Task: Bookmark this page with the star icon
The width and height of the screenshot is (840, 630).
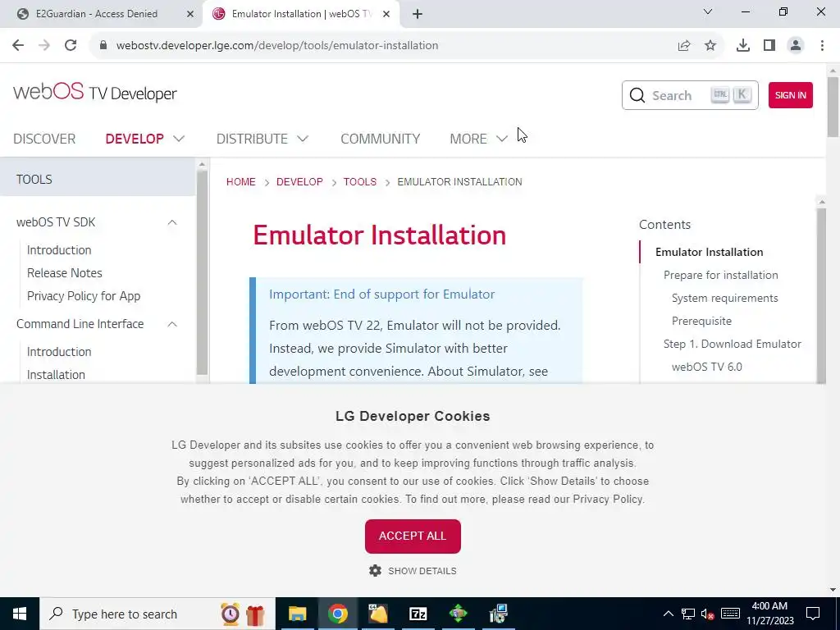Action: pyautogui.click(x=710, y=46)
